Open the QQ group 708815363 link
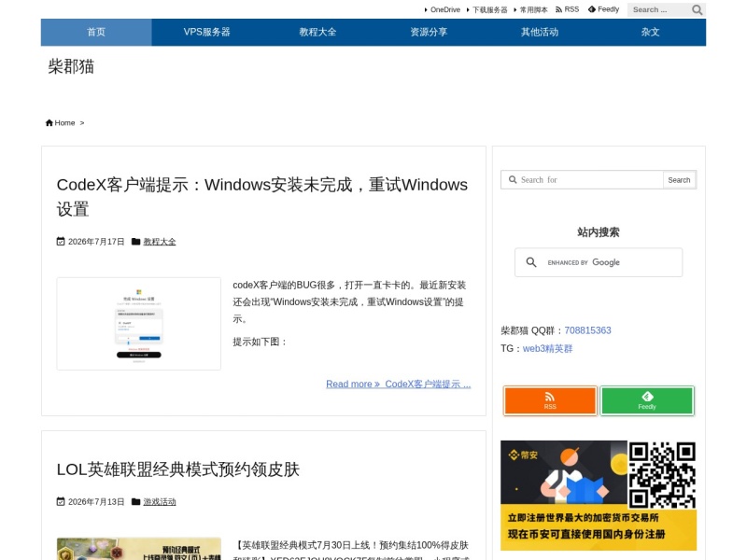747x560 pixels. (x=587, y=330)
